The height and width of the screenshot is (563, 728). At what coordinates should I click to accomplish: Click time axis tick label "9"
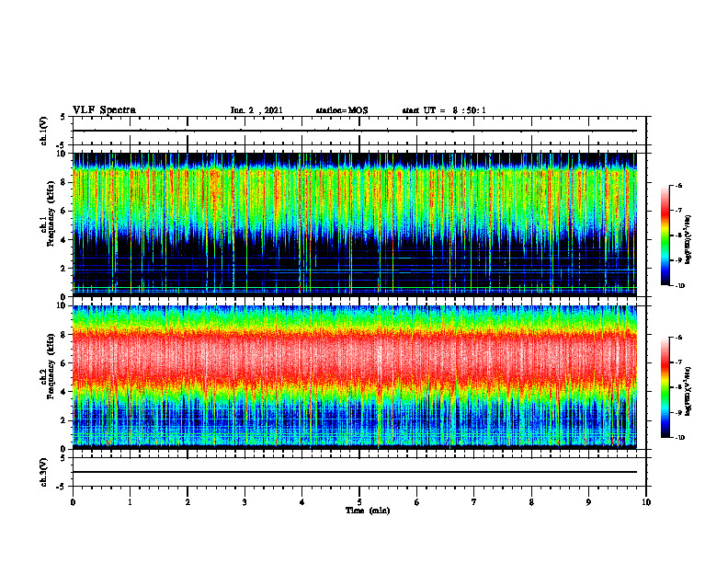(x=588, y=502)
